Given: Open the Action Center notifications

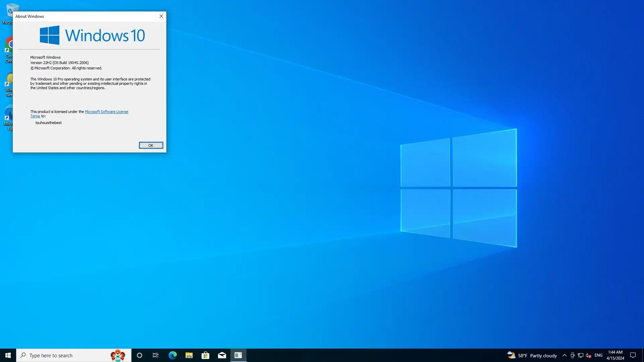Looking at the screenshot, I should point(633,355).
